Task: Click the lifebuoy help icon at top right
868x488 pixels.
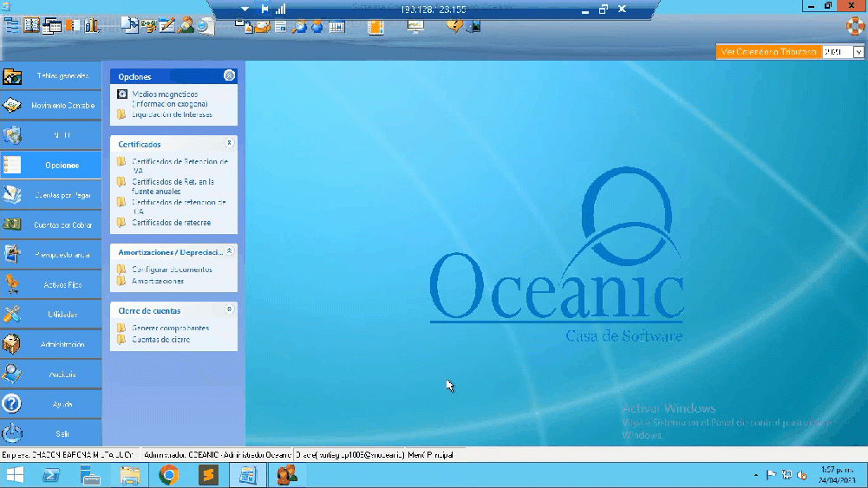Action: (856, 24)
